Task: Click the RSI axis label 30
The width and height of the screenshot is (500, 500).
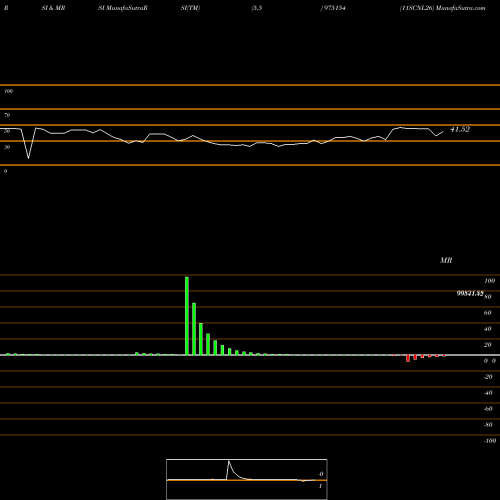Action: 7,147
